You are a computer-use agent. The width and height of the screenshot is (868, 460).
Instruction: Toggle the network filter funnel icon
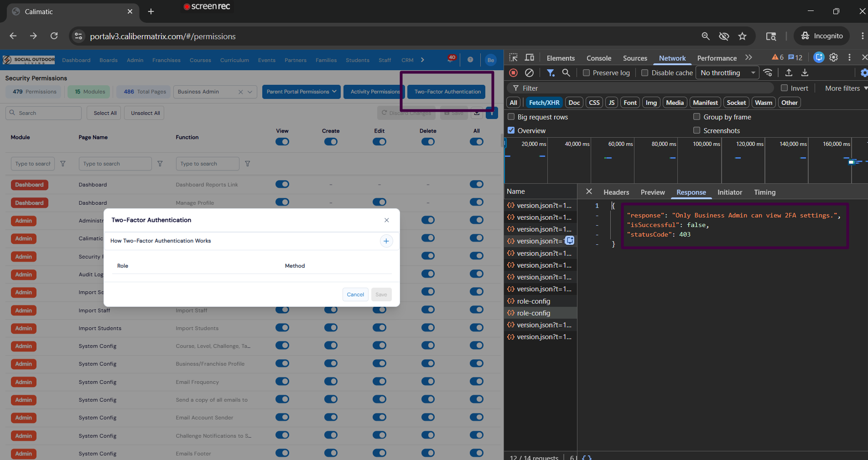[551, 72]
